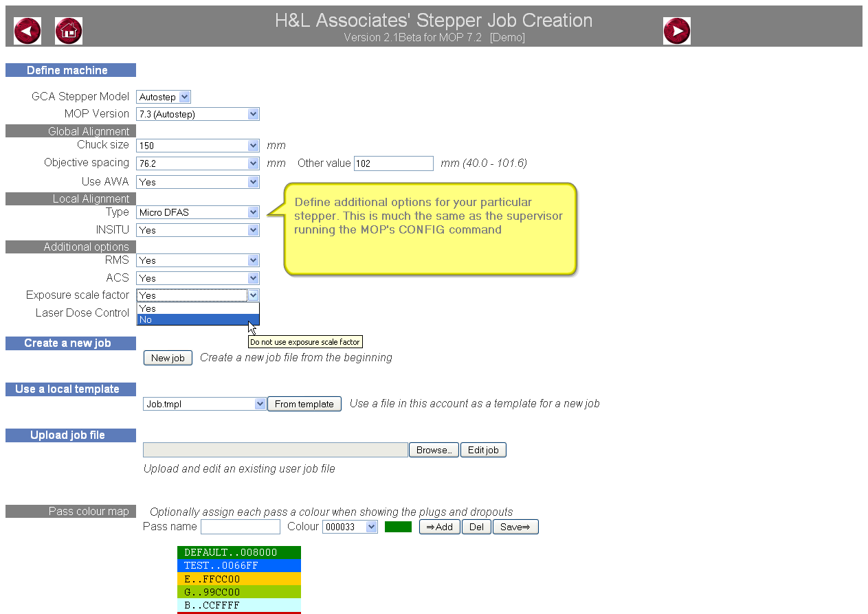This screenshot has width=868, height=614.
Task: Click the upload file path field
Action: coord(276,450)
